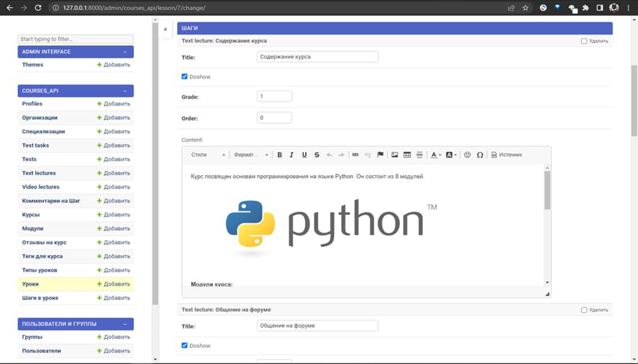Screen dimensions: 638x364
Task: Insert an image into the content
Action: [395, 155]
